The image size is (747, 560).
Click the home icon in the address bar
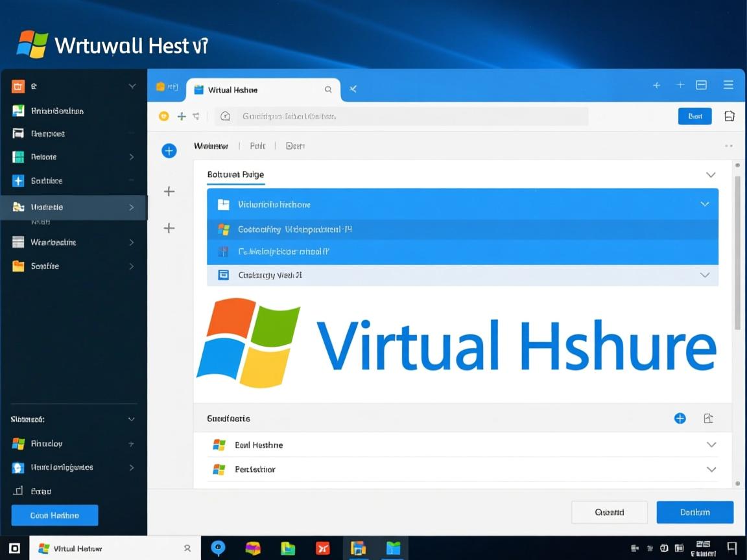(225, 116)
